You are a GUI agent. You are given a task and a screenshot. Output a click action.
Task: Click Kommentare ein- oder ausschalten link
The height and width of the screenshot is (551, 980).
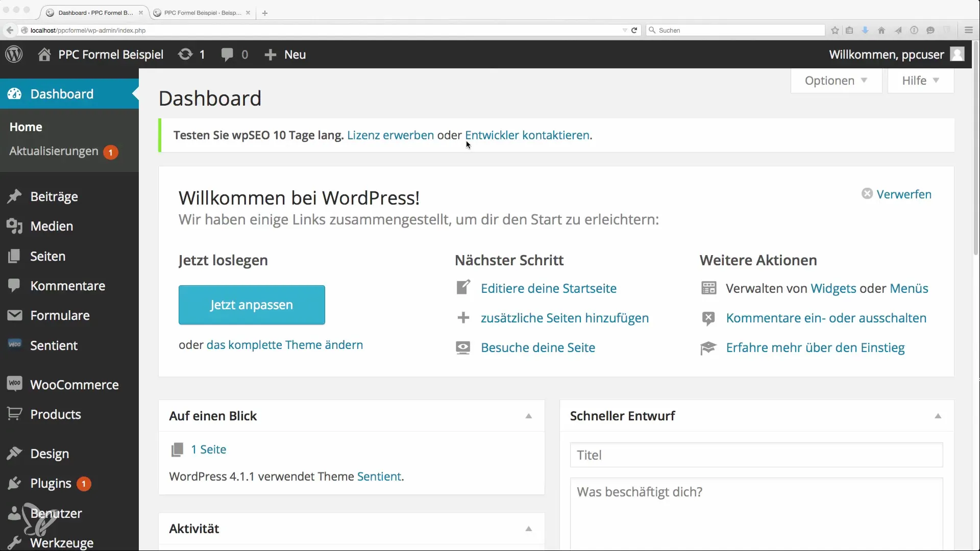(x=826, y=318)
